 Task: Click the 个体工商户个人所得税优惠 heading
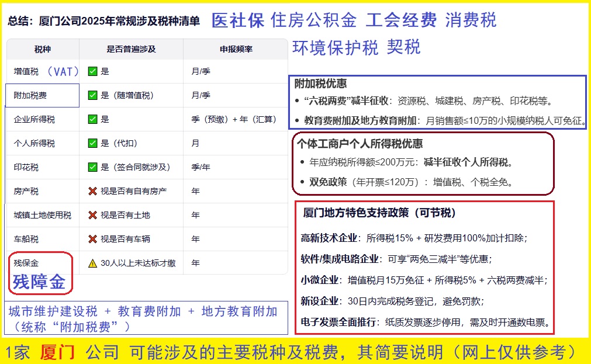pyautogui.click(x=360, y=144)
